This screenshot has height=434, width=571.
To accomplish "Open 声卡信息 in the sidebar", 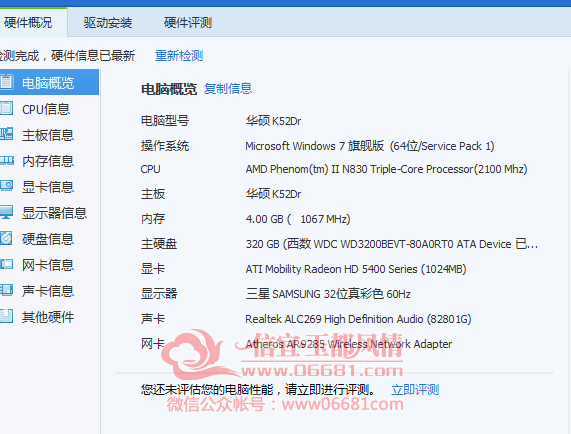I will coord(49,291).
